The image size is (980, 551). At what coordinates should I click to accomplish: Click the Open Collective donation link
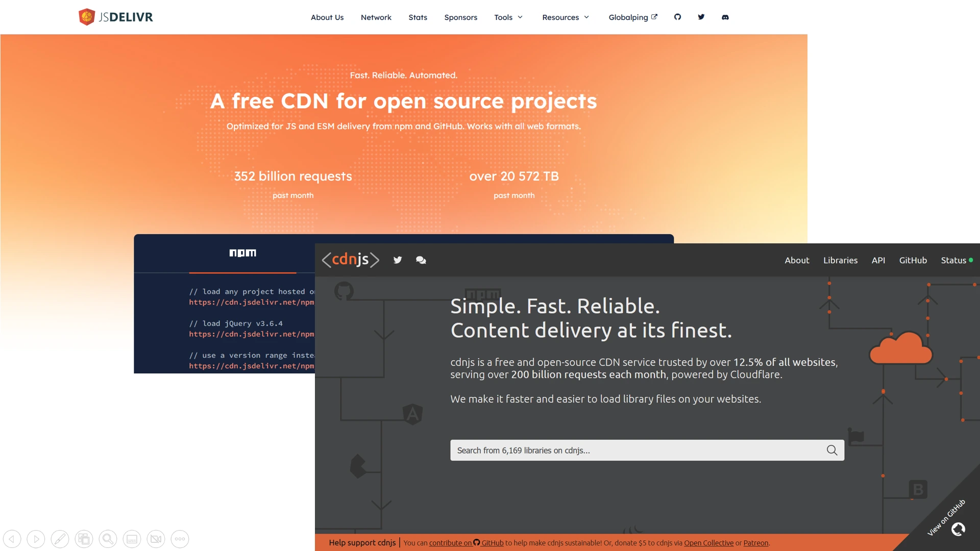pos(708,543)
